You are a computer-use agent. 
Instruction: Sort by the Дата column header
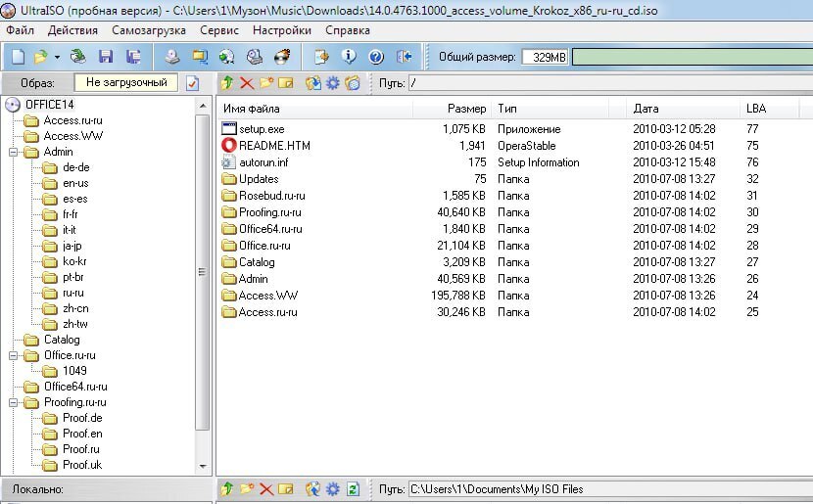click(683, 109)
